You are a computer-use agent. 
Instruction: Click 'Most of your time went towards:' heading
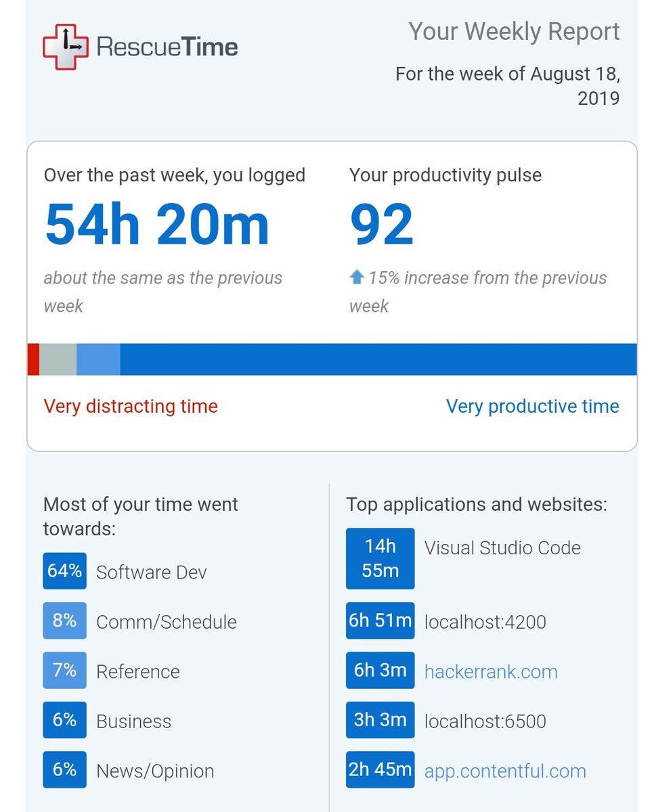[x=141, y=516]
